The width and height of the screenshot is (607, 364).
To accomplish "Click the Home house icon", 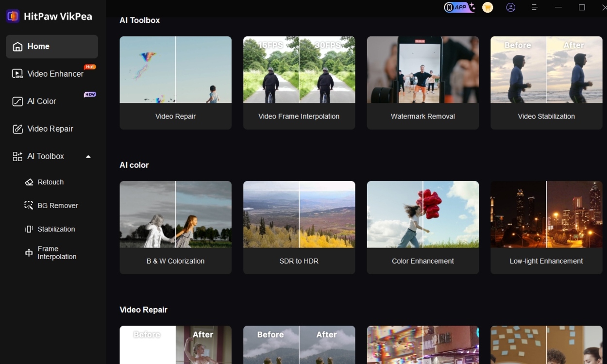I will [17, 47].
